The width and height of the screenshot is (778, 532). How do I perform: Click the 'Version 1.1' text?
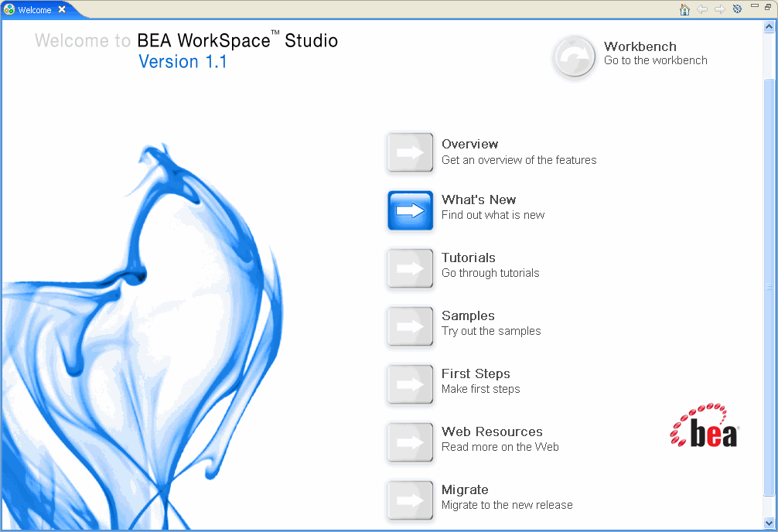coord(183,62)
